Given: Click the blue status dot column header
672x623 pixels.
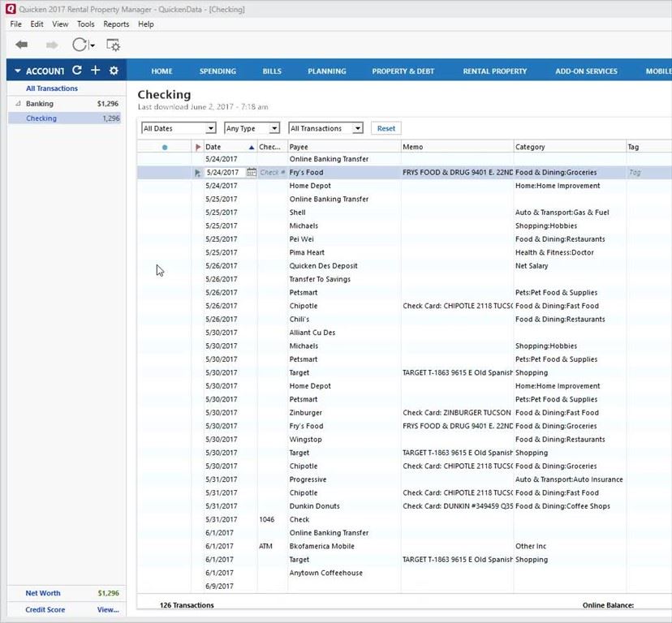Looking at the screenshot, I should click(164, 148).
